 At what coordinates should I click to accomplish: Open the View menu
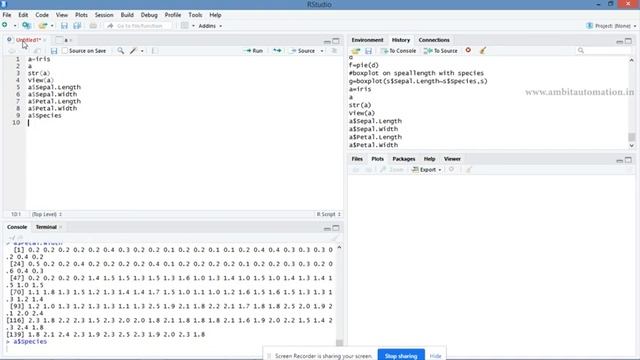coord(62,15)
